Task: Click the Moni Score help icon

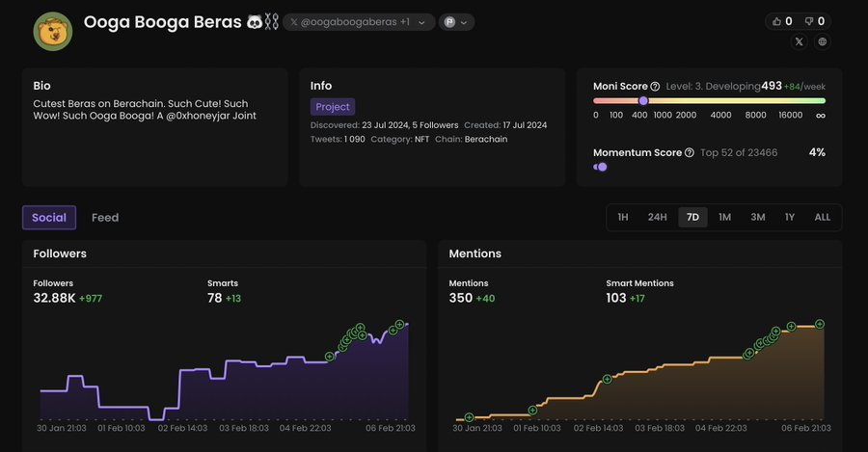Action: click(x=655, y=86)
